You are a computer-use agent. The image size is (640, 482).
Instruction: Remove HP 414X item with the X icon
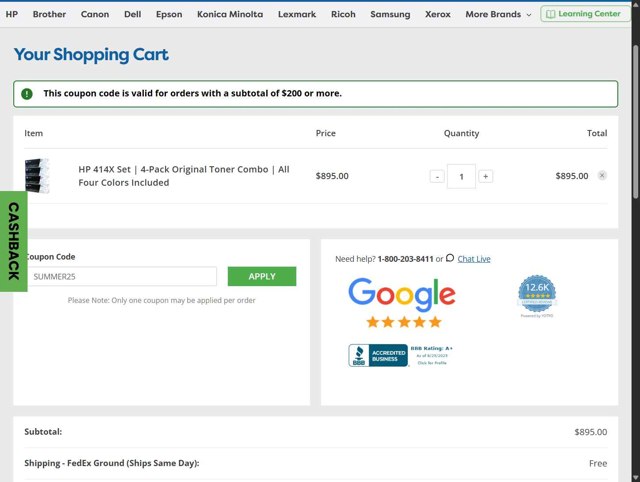coord(602,175)
